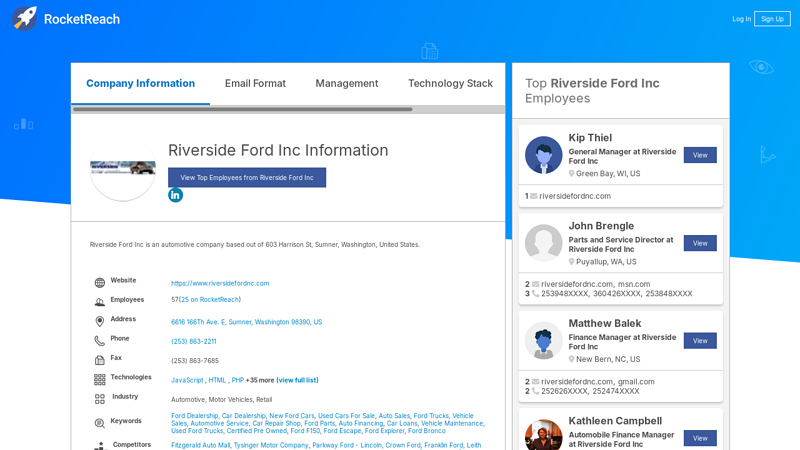
Task: Click the Kathleen Campbell name heading
Action: point(615,421)
